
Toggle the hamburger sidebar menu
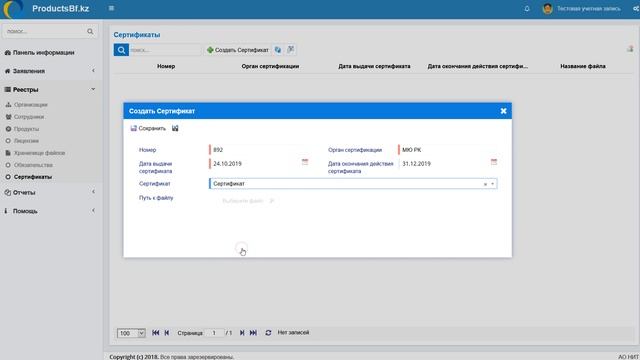coord(111,8)
